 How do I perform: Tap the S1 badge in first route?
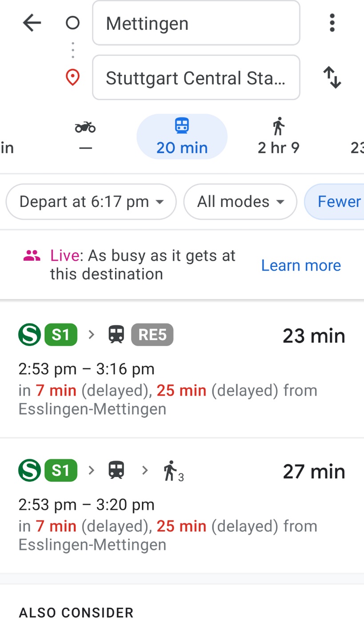coord(61,335)
